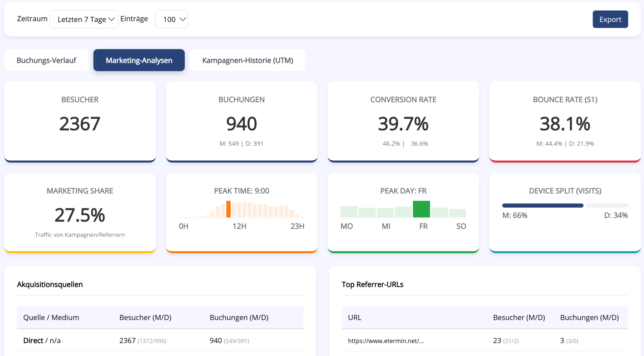The height and width of the screenshot is (356, 644).
Task: Select the Bounce Rate (S1) card
Action: click(565, 121)
